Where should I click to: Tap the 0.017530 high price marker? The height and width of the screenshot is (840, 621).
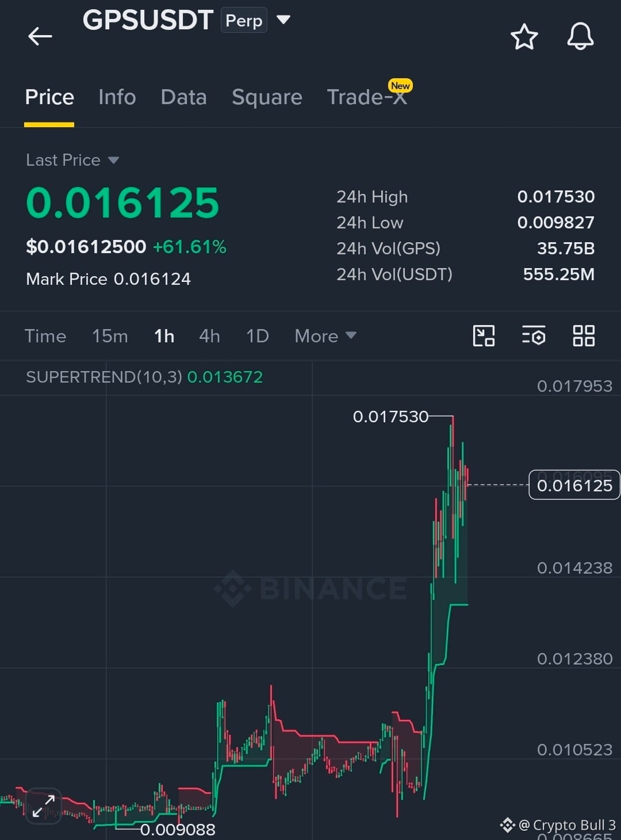pos(390,416)
